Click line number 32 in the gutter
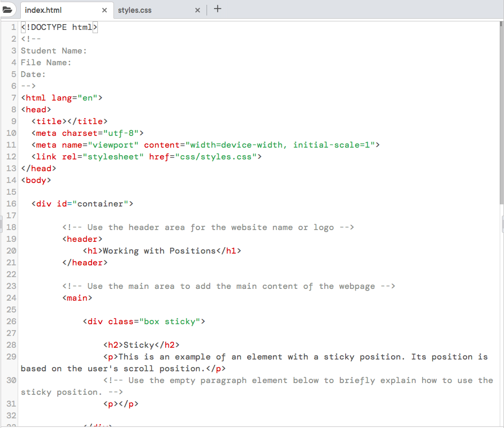The height and width of the screenshot is (428, 504). pyautogui.click(x=11, y=416)
